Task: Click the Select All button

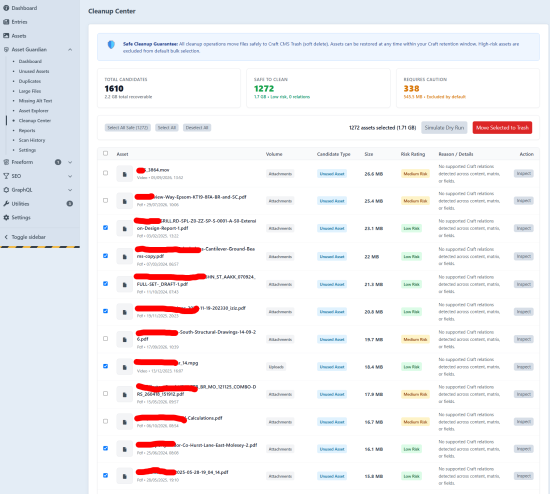Action: click(167, 128)
